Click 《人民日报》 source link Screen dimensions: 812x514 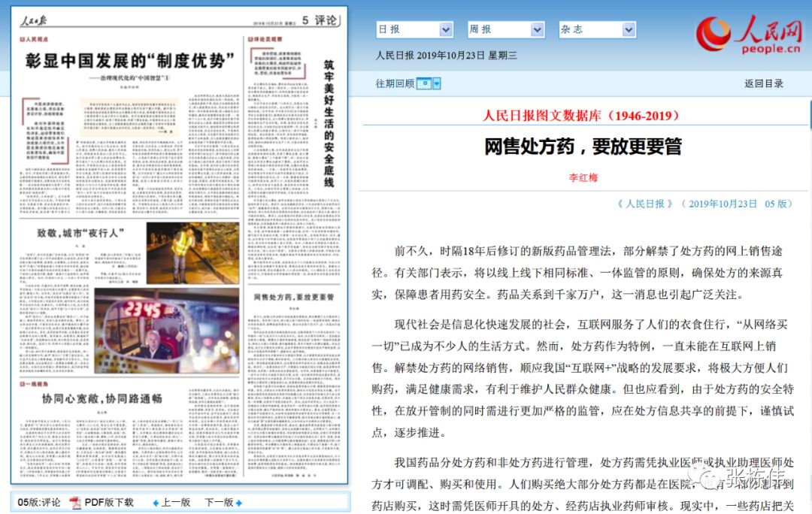coord(645,204)
